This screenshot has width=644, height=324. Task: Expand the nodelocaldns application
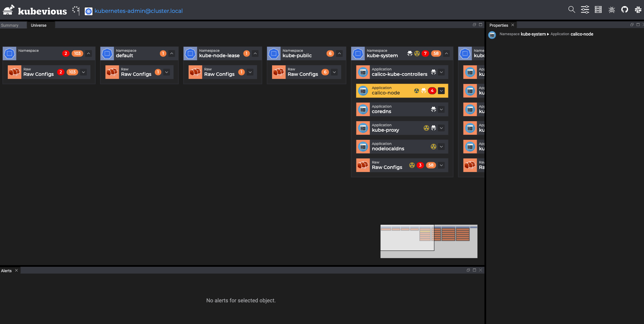click(x=441, y=147)
